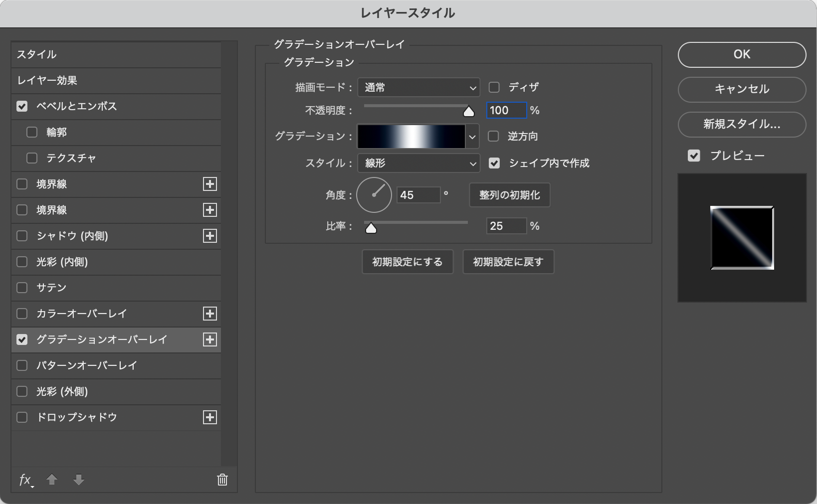This screenshot has height=504, width=817.
Task: Enable the ディザ checkbox
Action: (x=494, y=87)
